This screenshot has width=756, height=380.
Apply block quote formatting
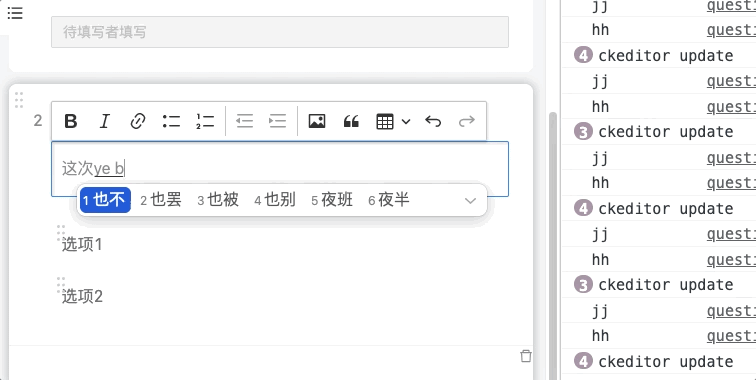pyautogui.click(x=351, y=121)
